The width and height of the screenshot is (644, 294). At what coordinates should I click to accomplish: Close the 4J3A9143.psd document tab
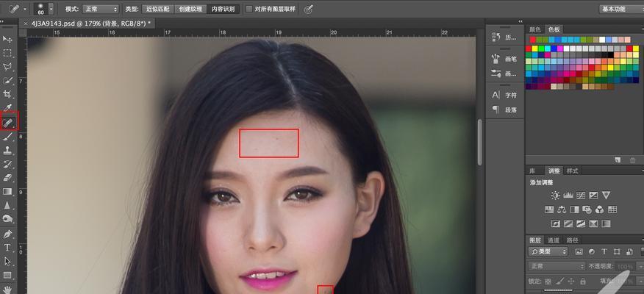[x=26, y=24]
